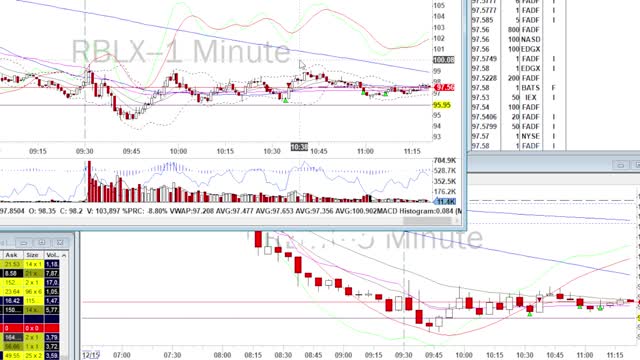Screen dimensions: 640x360
Task: Click the black 100.08 price axis label
Action: click(x=444, y=60)
